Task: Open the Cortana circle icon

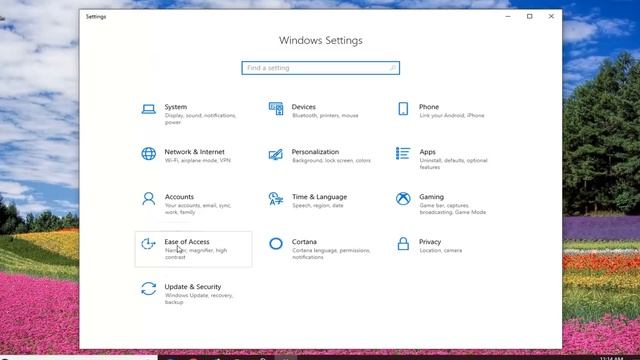Action: 276,244
